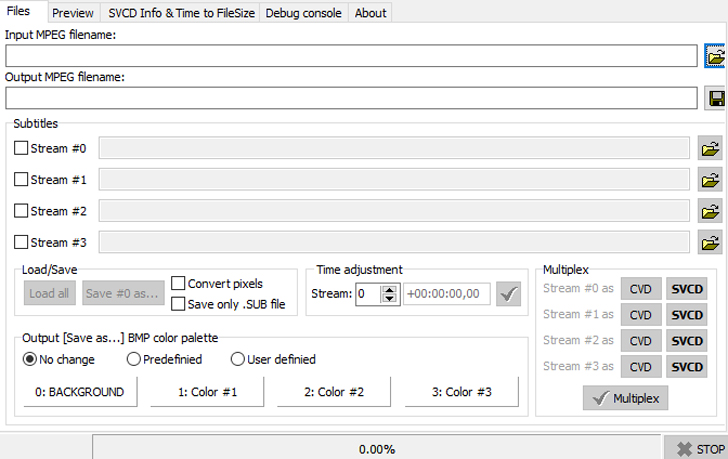The image size is (728, 459).
Task: Enable the Stream #0 subtitle checkbox
Action: click(22, 149)
